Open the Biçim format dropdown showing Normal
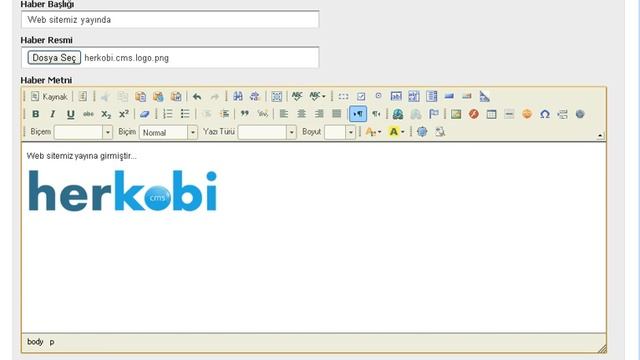 pos(168,132)
